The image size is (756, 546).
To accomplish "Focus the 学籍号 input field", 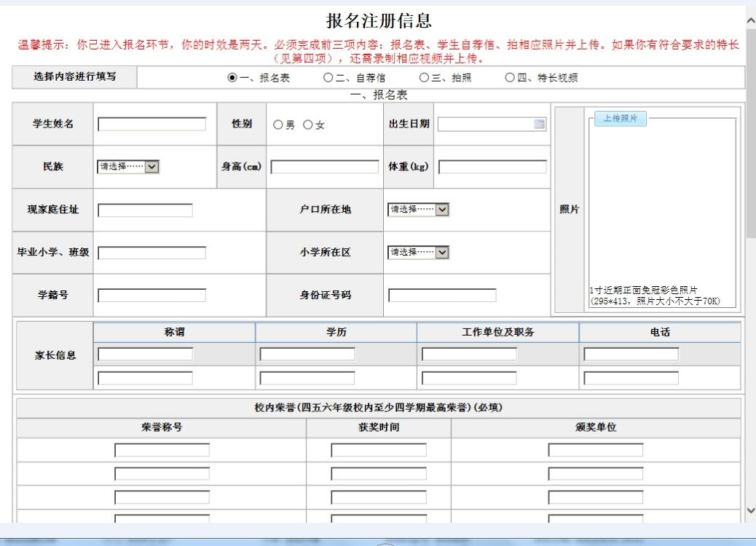I will 151,296.
